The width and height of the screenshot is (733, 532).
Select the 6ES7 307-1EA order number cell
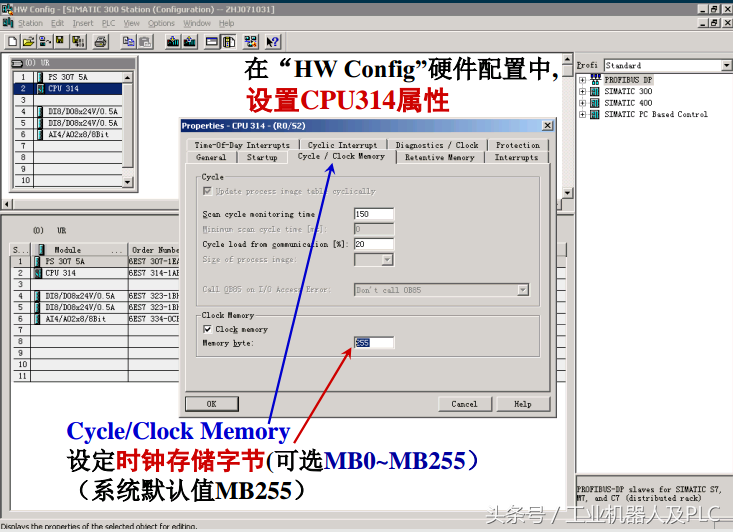click(x=154, y=261)
